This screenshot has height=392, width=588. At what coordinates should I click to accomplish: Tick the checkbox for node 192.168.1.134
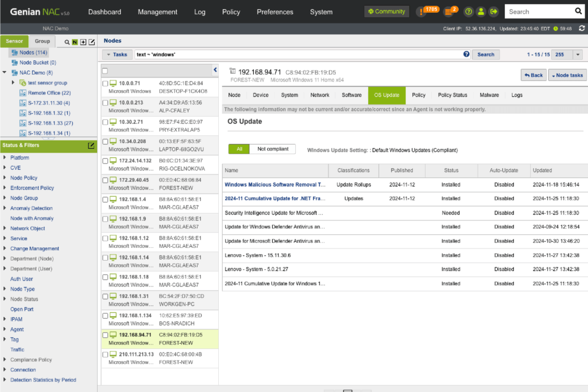pyautogui.click(x=105, y=316)
